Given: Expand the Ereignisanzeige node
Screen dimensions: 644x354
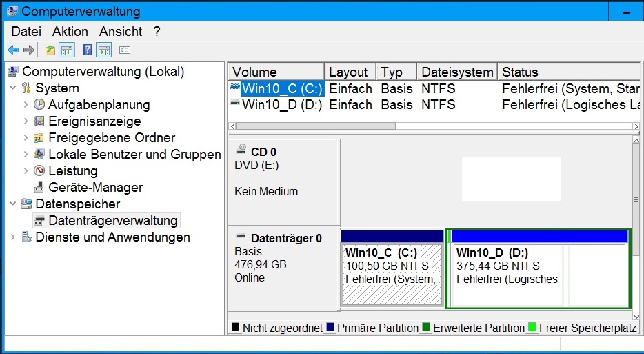Looking at the screenshot, I should 26,121.
